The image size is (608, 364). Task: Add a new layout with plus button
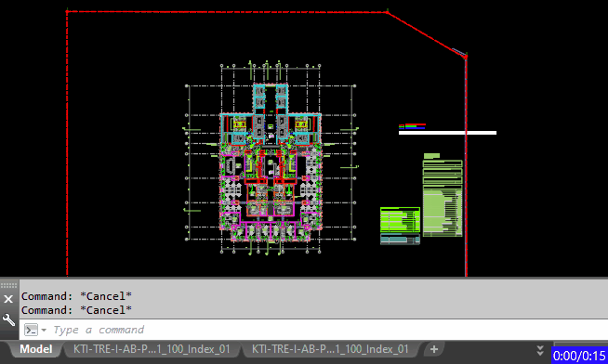point(434,349)
